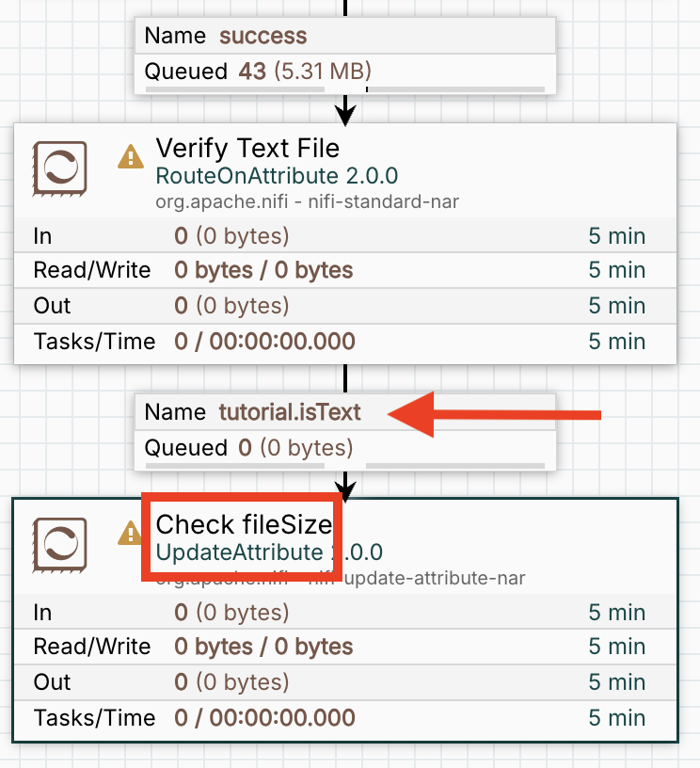This screenshot has width=700, height=768.
Task: Click warning triangle on Check fileSize
Action: [129, 534]
